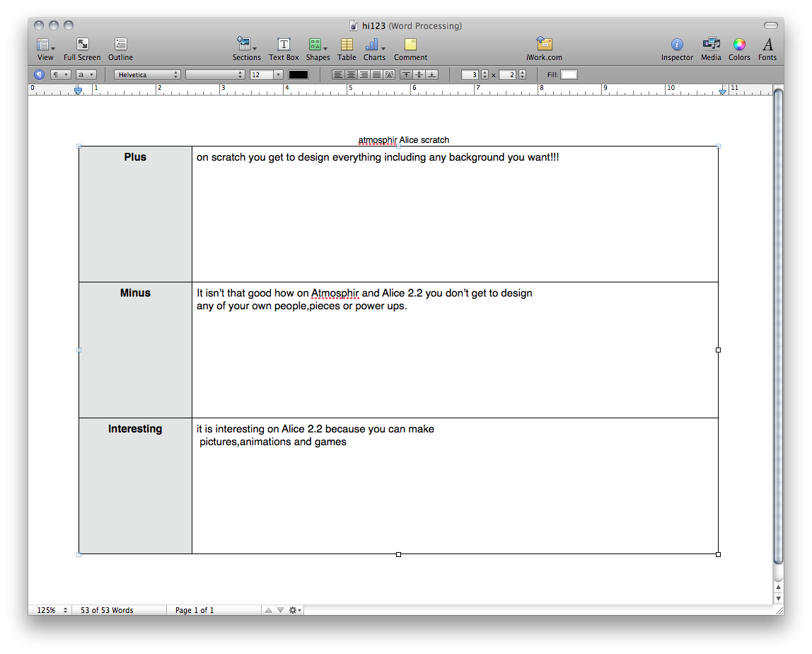Insert a Text Box
This screenshot has height=654, width=812.
point(283,50)
